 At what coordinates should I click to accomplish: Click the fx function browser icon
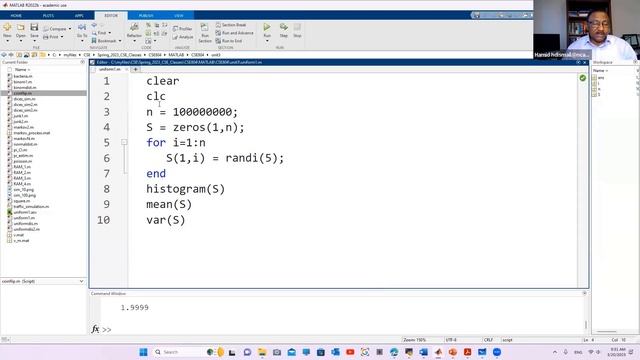click(95, 329)
